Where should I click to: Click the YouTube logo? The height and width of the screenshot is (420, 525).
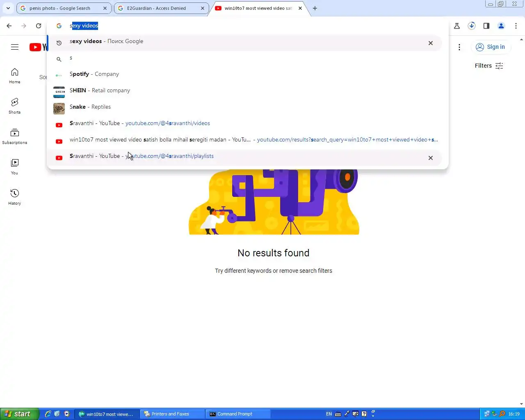[39, 47]
